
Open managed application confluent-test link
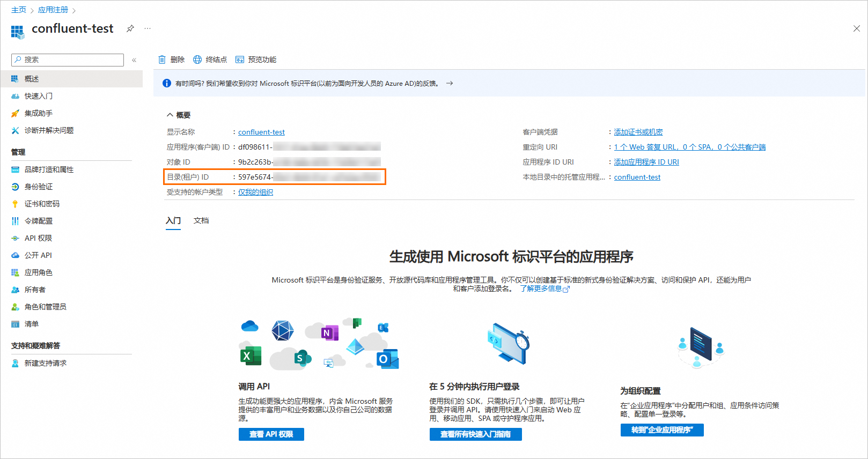(637, 177)
